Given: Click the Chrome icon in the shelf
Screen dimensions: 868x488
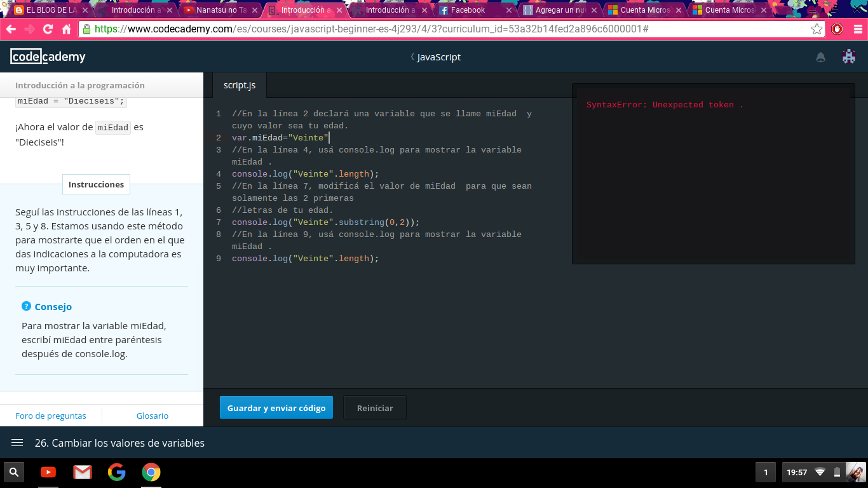Looking at the screenshot, I should 151,472.
